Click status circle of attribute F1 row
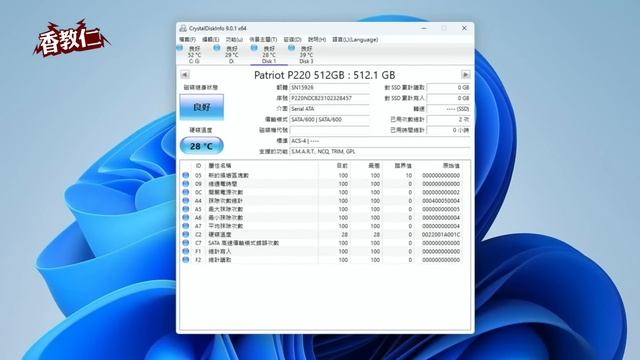The image size is (640, 360). click(186, 251)
